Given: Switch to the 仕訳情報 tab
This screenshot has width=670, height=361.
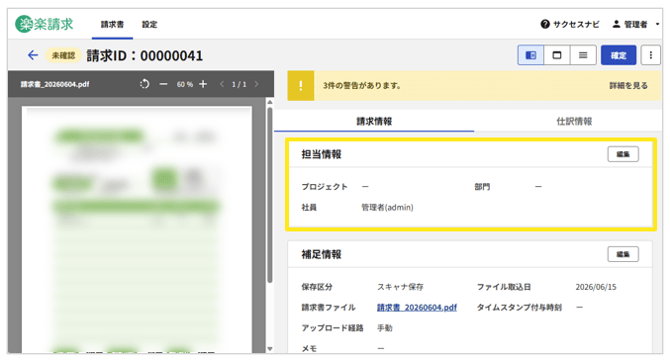Looking at the screenshot, I should 574,121.
